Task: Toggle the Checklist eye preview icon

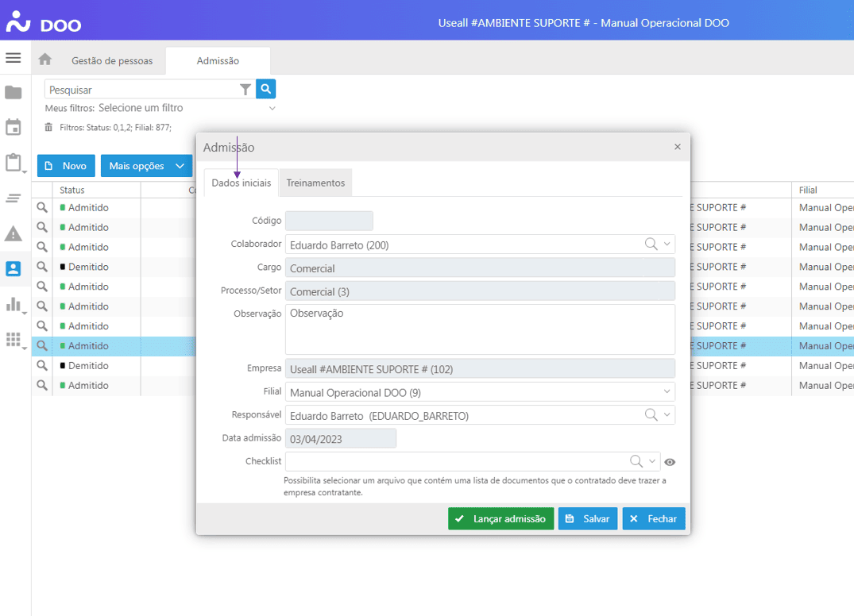Action: (x=670, y=462)
